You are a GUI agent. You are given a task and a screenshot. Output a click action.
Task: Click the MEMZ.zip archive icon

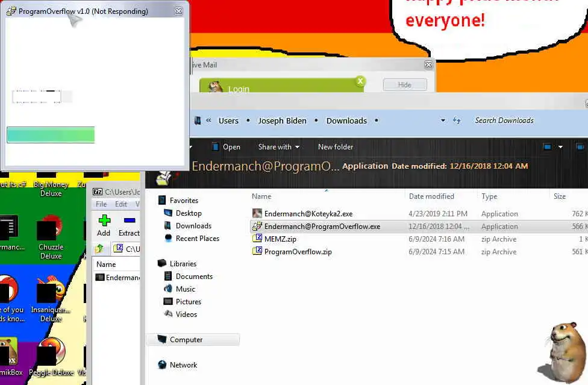coord(257,239)
